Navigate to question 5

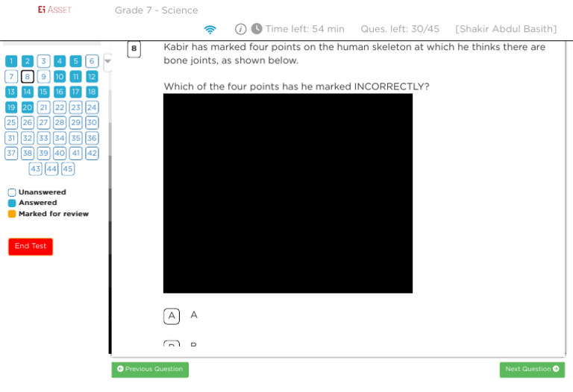click(75, 61)
